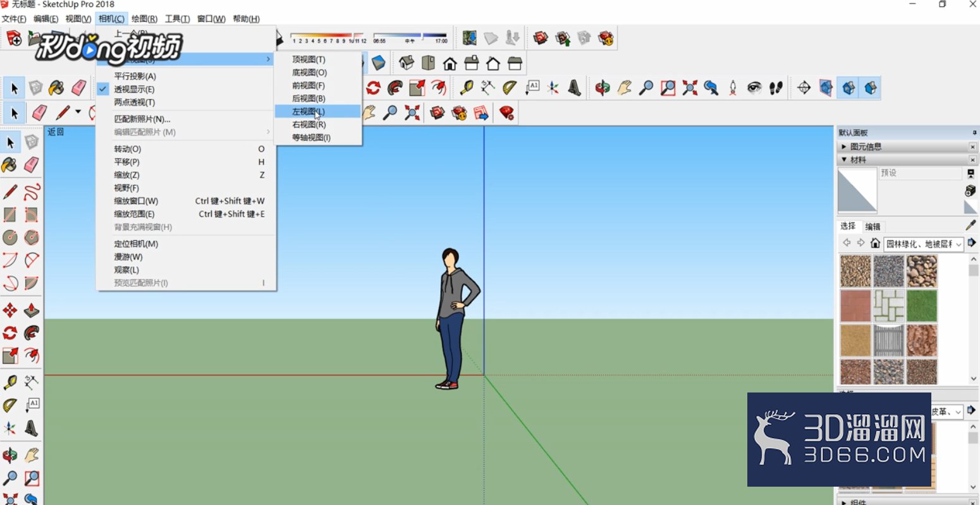The height and width of the screenshot is (505, 980).
Task: Select the Section Plane tool
Action: pyautogui.click(x=804, y=88)
